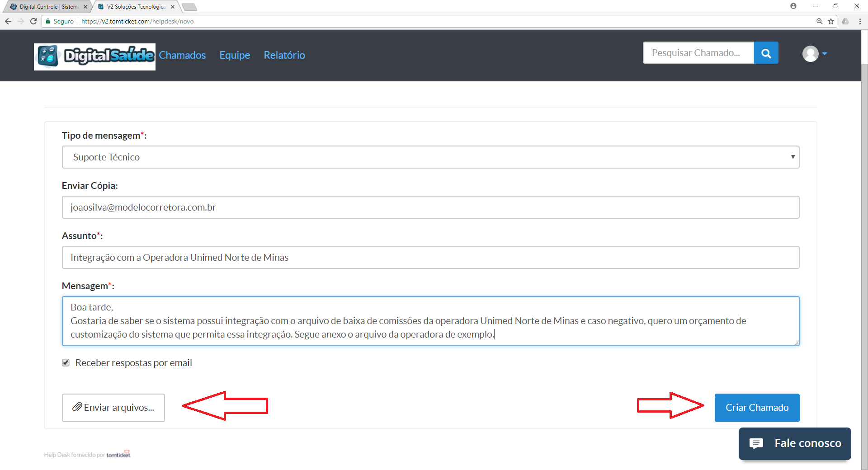Click the DigitalSaúde logo
The image size is (868, 470).
click(x=94, y=56)
